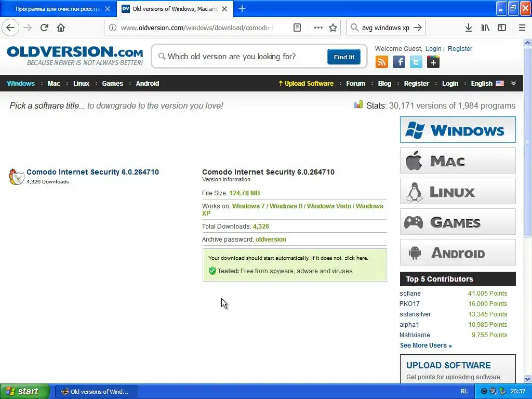Open new browser tab with plus button
532x399 pixels.
pos(242,8)
